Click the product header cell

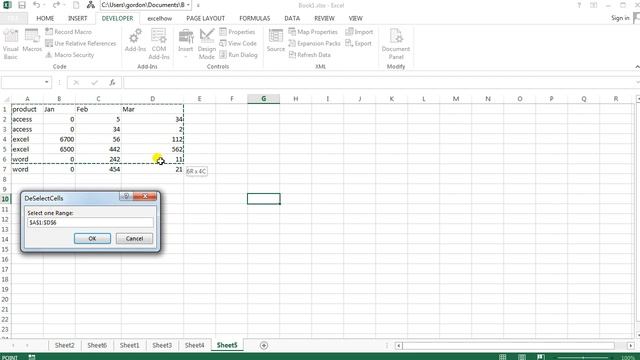coord(27,109)
